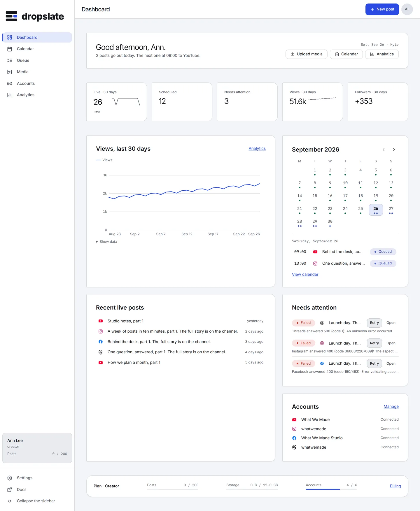This screenshot has width=420, height=511.
Task: Open the AL user avatar
Action: (x=407, y=9)
